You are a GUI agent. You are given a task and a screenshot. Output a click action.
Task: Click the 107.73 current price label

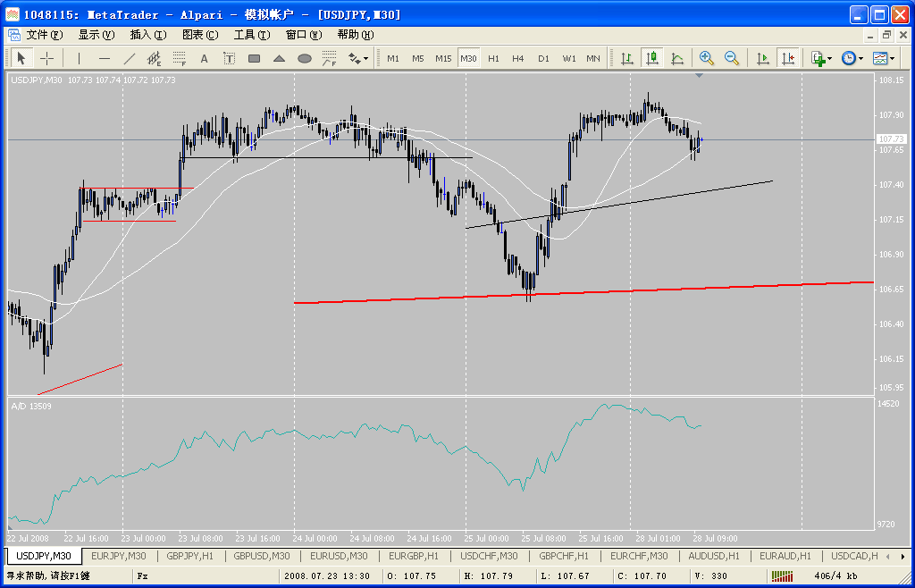coord(891,139)
